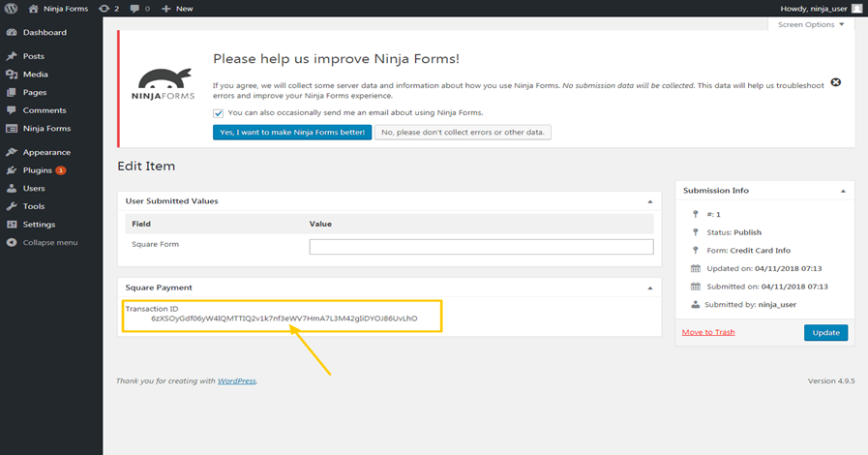The width and height of the screenshot is (868, 455).
Task: Click ninja_user avatar in admin bar
Action: tap(856, 9)
